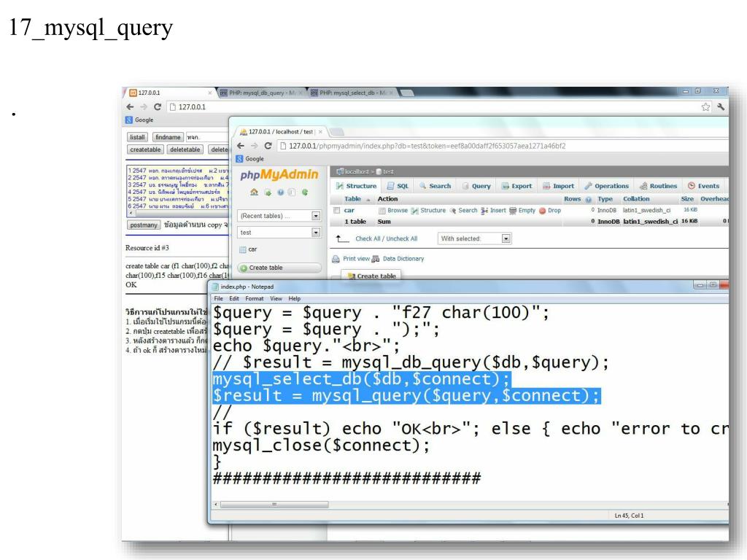The height and width of the screenshot is (560, 747).
Task: Click the Notepad horizontal scrollbar thumb
Action: coord(274,505)
